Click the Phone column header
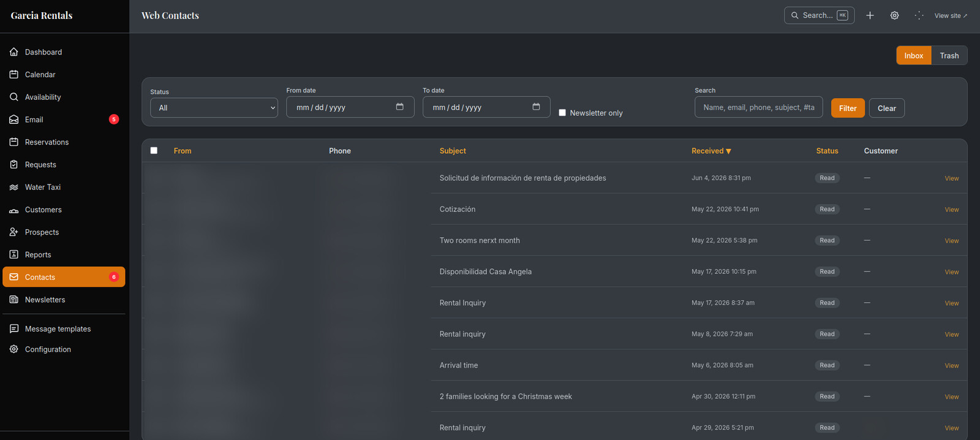 pyautogui.click(x=340, y=151)
